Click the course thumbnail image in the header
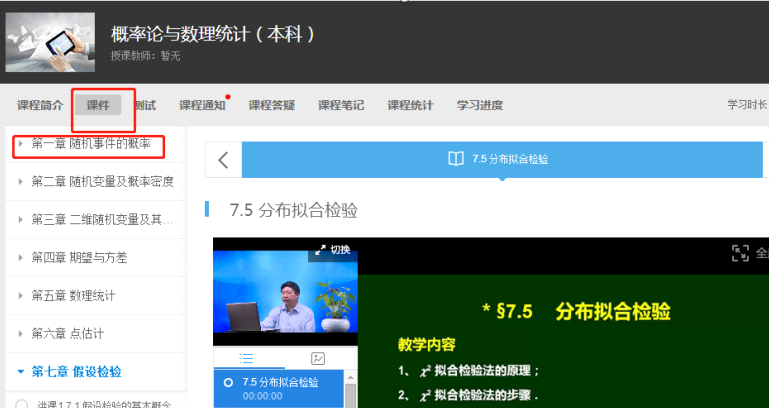The height and width of the screenshot is (408, 769). (51, 42)
